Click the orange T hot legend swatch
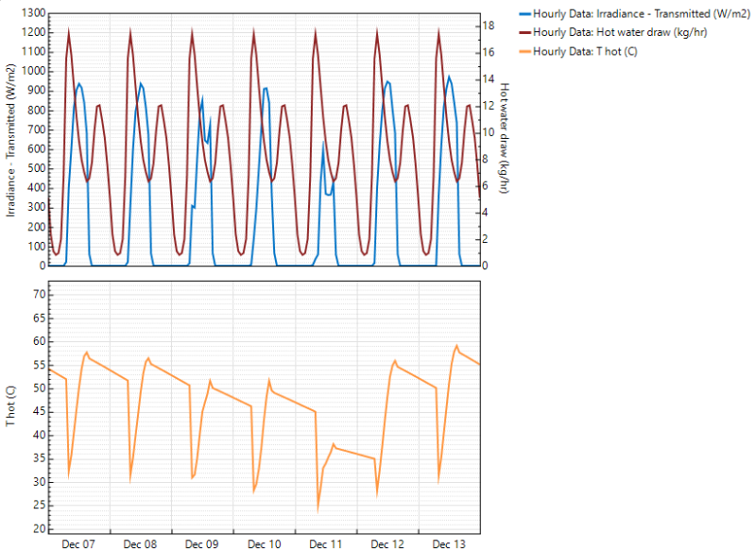This screenshot has height=551, width=756. pyautogui.click(x=524, y=51)
